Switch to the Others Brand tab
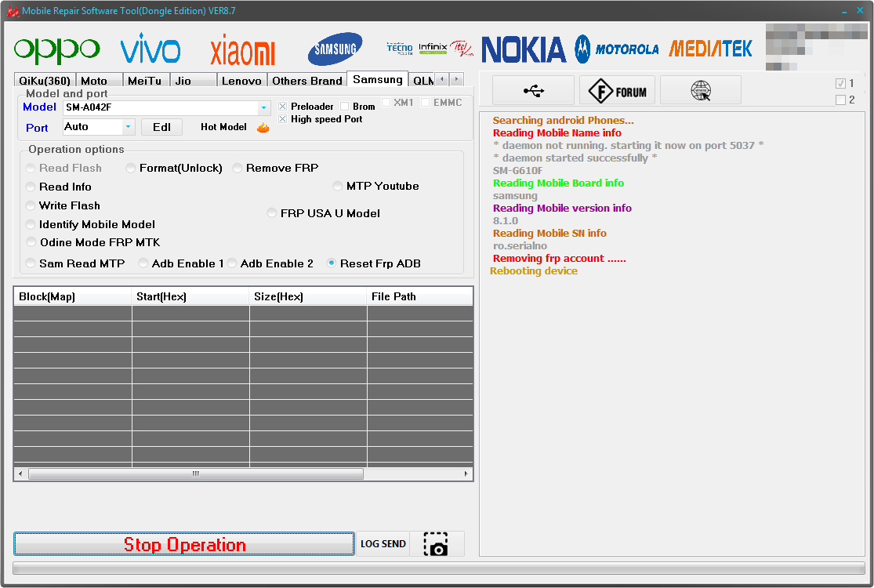Image resolution: width=874 pixels, height=588 pixels. point(307,80)
